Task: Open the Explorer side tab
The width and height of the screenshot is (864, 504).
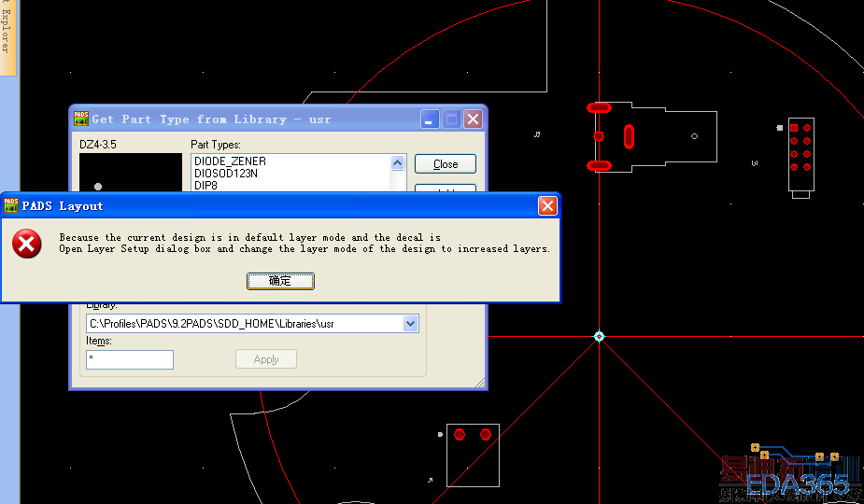Action: [7, 36]
